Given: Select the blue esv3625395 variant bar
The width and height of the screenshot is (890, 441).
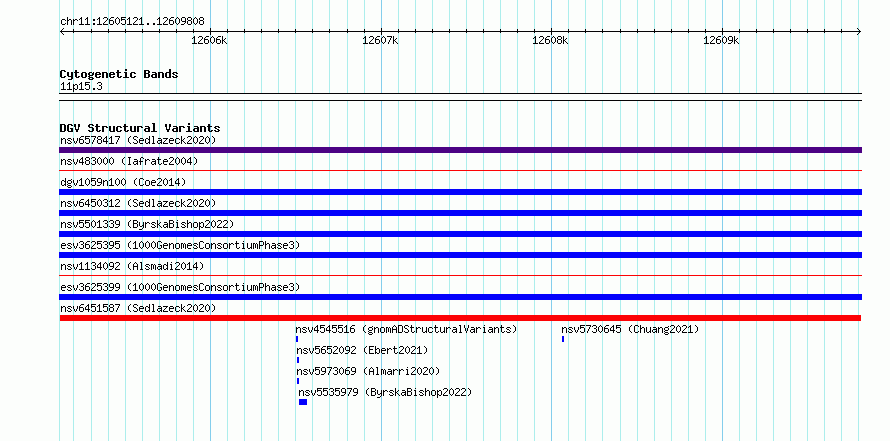Looking at the screenshot, I should pyautogui.click(x=460, y=255).
